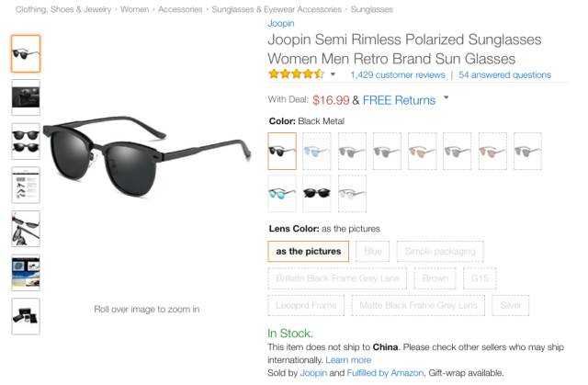View the two-pair comparison thumbnail

point(26,142)
